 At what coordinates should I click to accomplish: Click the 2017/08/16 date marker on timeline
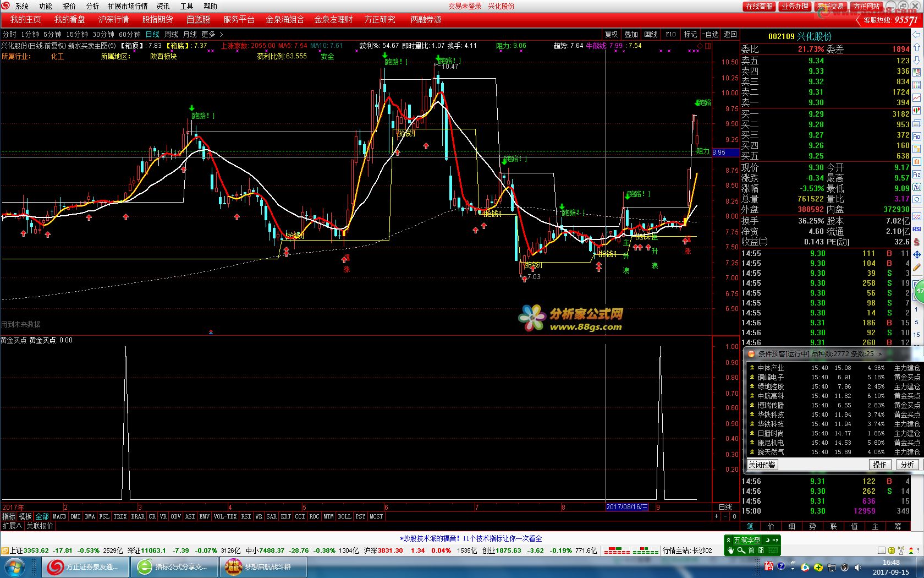(x=627, y=507)
